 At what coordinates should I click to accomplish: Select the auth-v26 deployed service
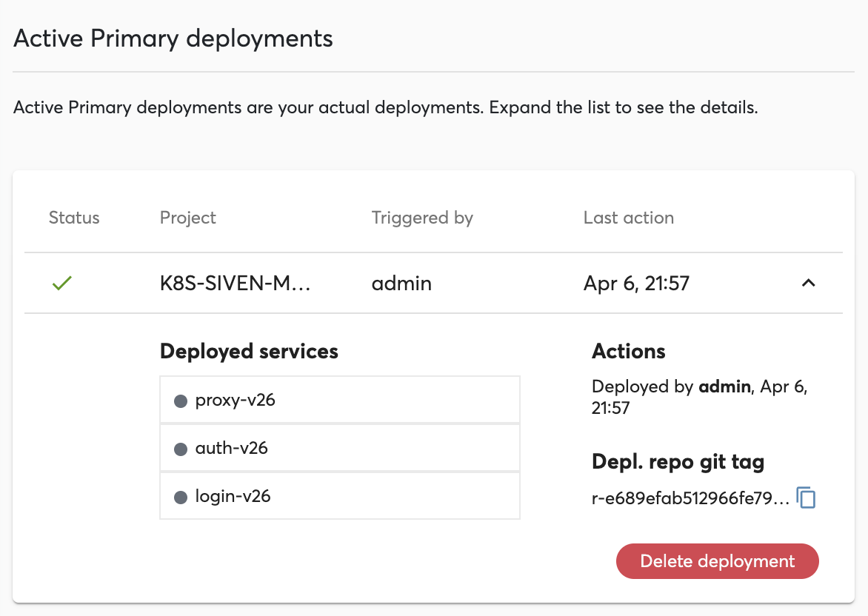339,449
